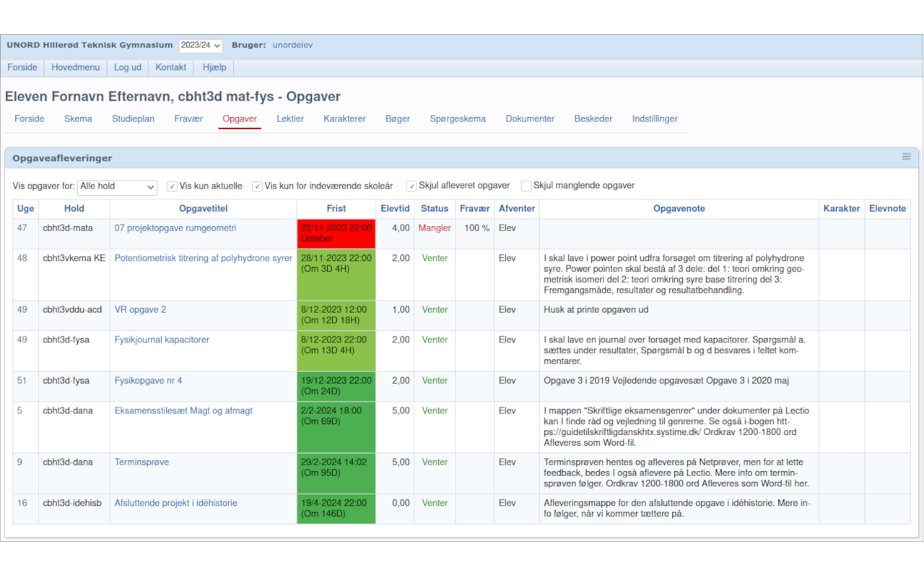Click the 'unordelev' user link

[x=292, y=45]
